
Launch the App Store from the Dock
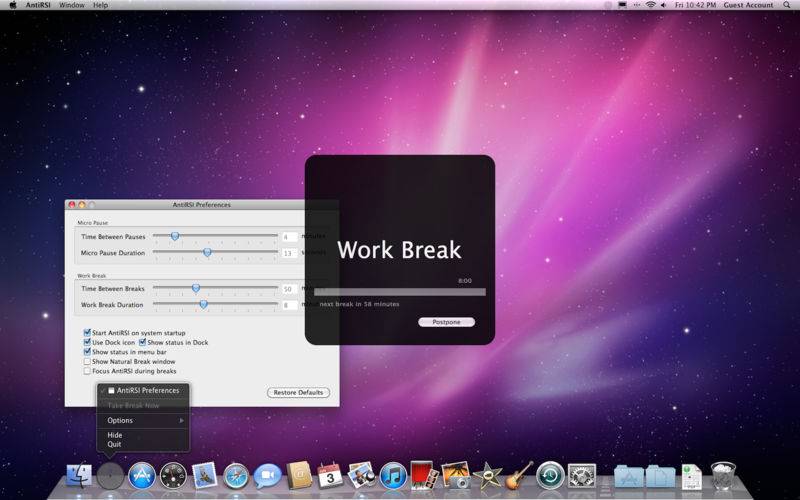tap(141, 476)
